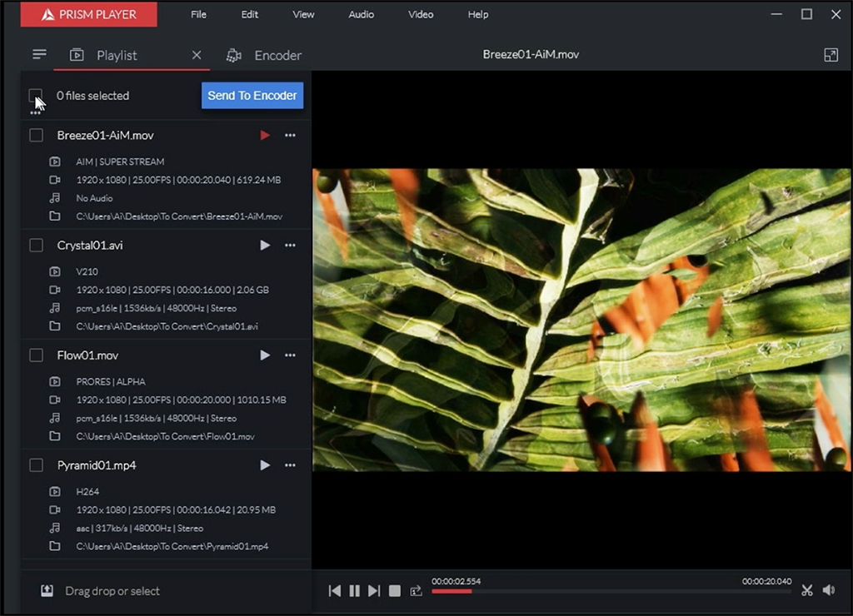Select the Breeze01-AiM.mov checkbox
Screen dimensions: 853x616
click(37, 136)
